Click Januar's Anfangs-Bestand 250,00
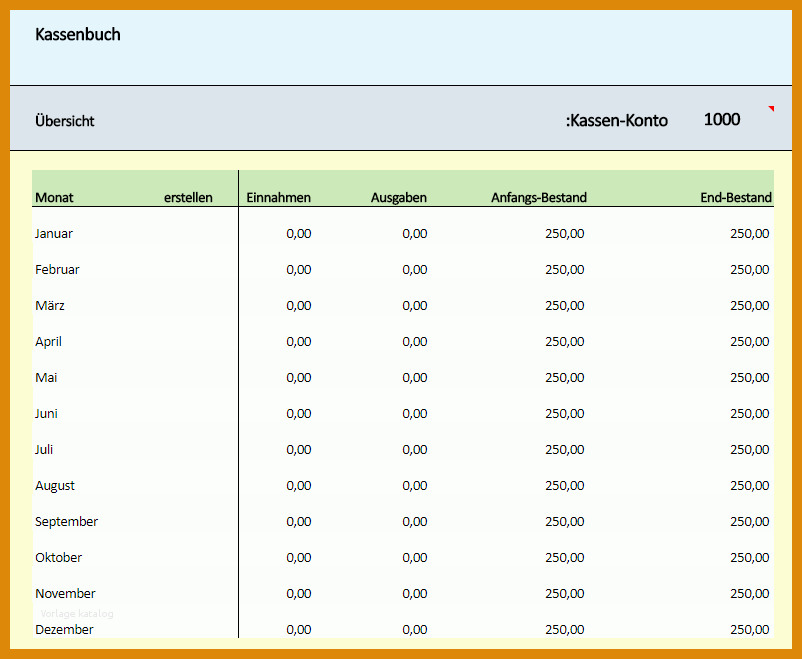Image resolution: width=802 pixels, height=659 pixels. (565, 234)
